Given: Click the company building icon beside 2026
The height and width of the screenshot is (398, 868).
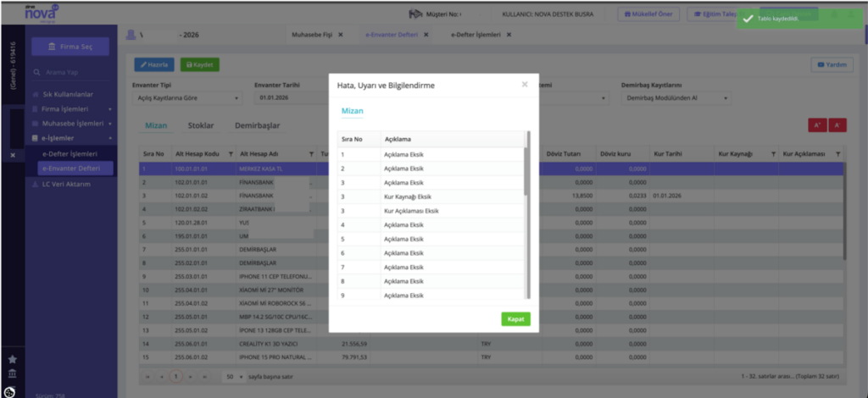Looking at the screenshot, I should [131, 35].
